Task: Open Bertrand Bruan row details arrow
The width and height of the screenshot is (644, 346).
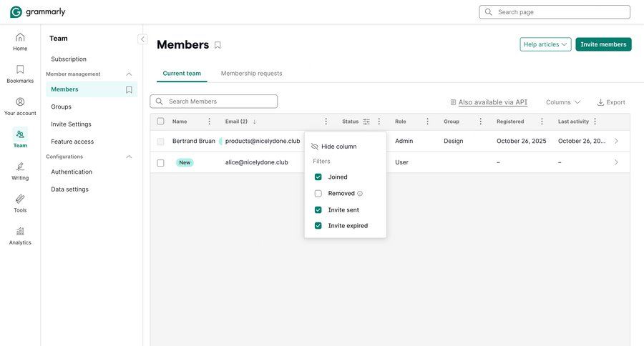Action: [x=616, y=141]
